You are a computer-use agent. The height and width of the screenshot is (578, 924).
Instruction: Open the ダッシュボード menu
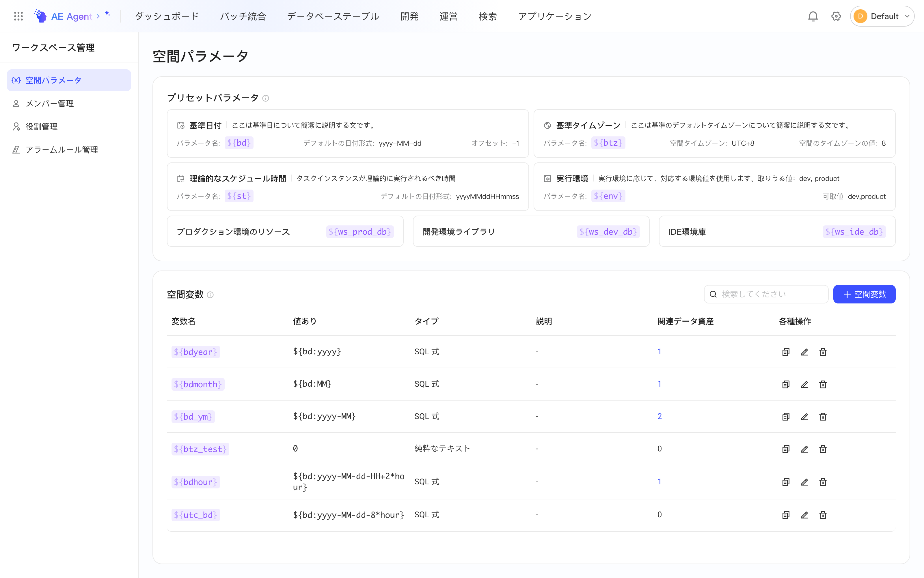click(167, 16)
